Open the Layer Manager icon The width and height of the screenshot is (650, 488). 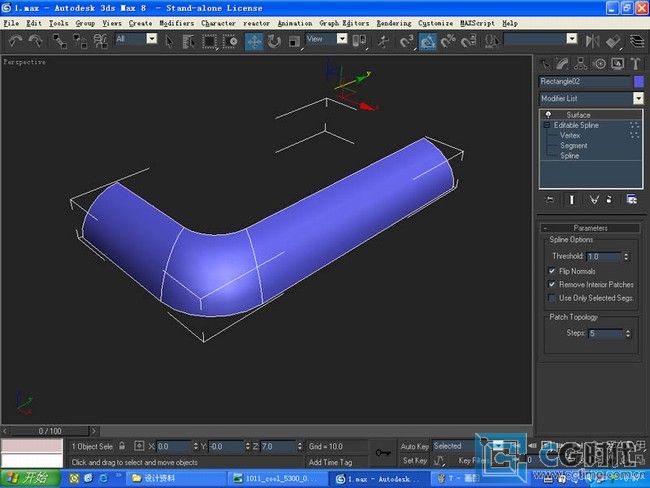[637, 41]
